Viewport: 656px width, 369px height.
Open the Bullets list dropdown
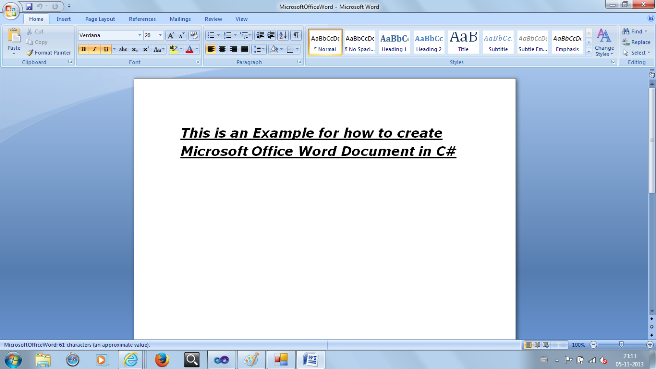point(218,36)
